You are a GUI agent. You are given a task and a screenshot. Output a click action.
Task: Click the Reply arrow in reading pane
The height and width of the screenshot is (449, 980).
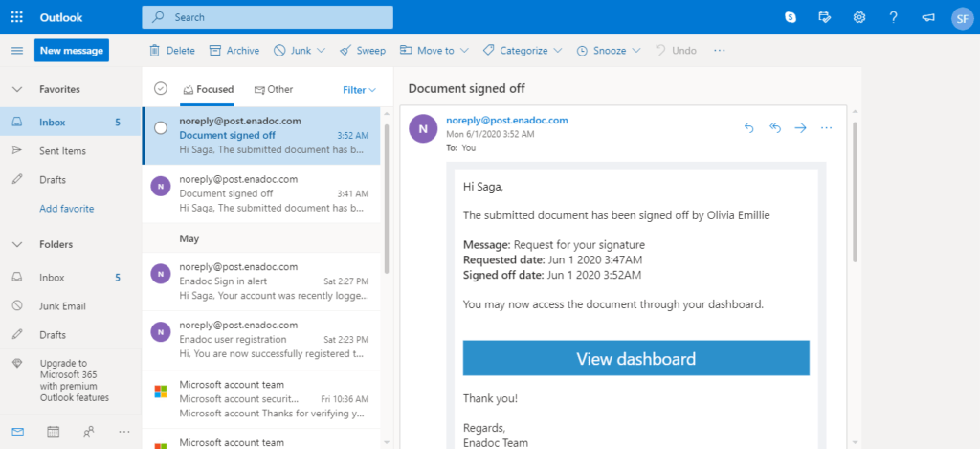(748, 128)
